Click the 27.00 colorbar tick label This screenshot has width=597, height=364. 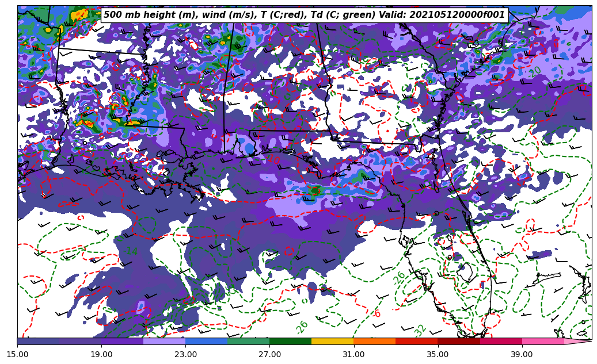coord(269,354)
